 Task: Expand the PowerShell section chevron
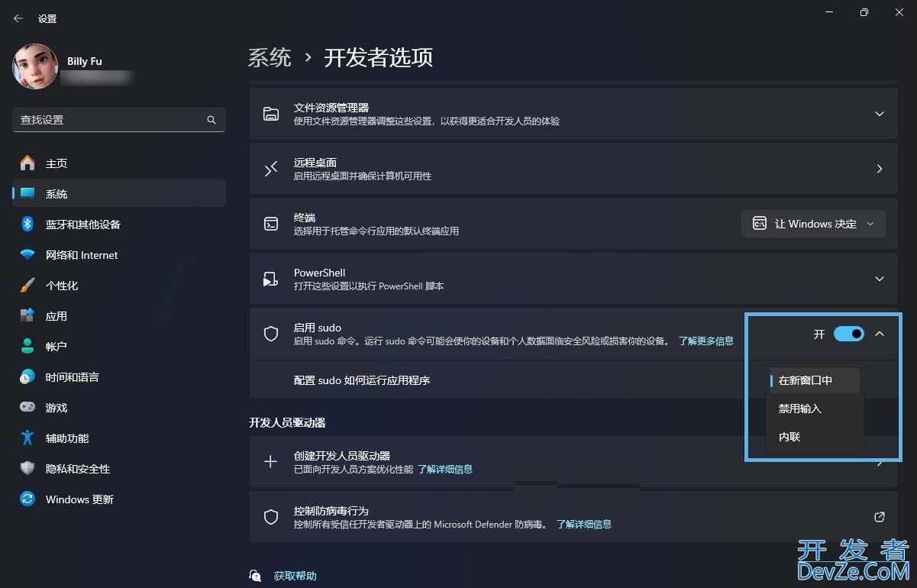click(880, 279)
